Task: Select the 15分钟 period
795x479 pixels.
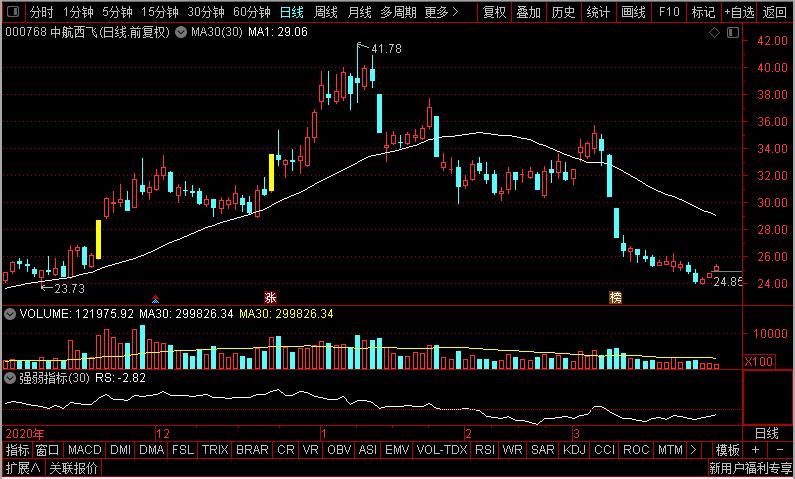Action: [159, 12]
